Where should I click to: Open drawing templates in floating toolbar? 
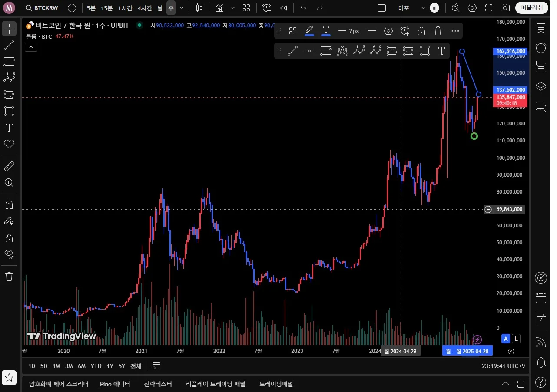coord(293,31)
